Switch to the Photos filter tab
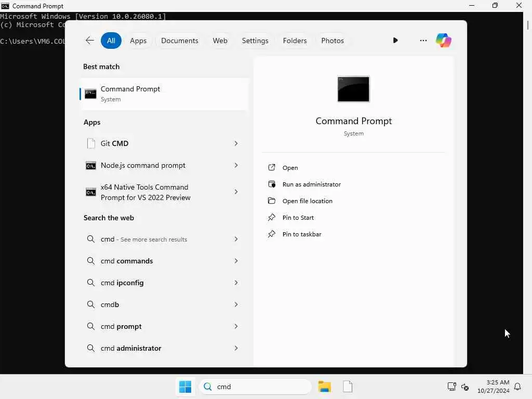Screen dimensions: 532x399 click(332, 41)
